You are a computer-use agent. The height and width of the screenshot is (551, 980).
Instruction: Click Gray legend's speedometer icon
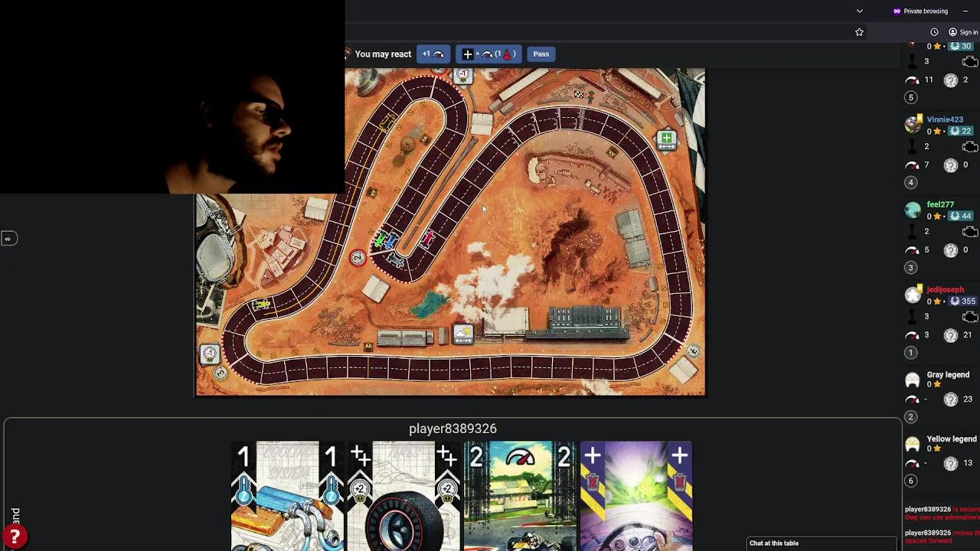(x=912, y=399)
